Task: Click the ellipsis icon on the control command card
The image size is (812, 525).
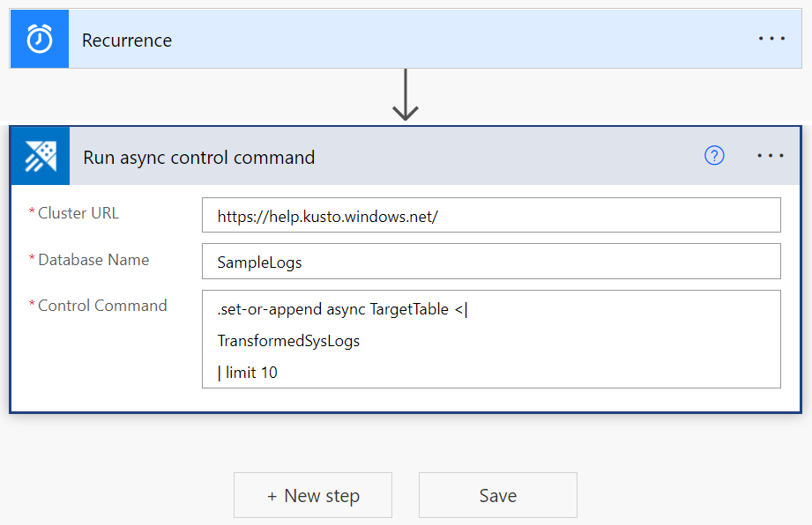Action: tap(771, 155)
